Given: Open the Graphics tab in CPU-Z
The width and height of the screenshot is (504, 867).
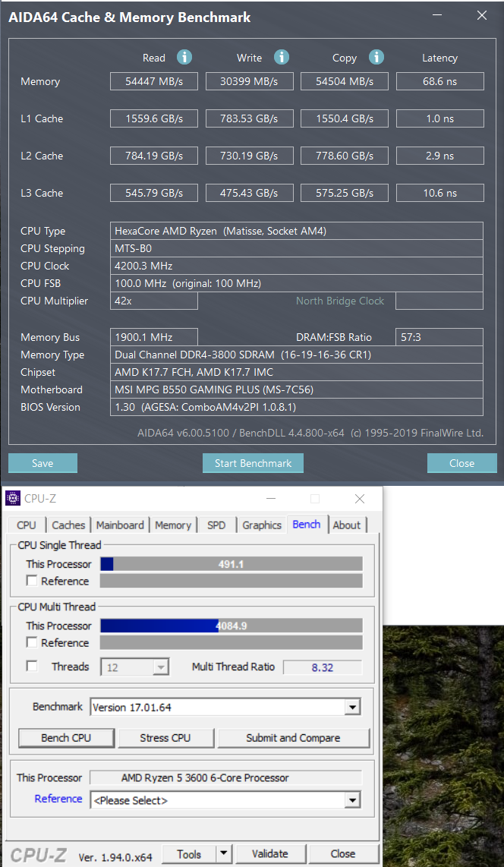Looking at the screenshot, I should pyautogui.click(x=262, y=525).
